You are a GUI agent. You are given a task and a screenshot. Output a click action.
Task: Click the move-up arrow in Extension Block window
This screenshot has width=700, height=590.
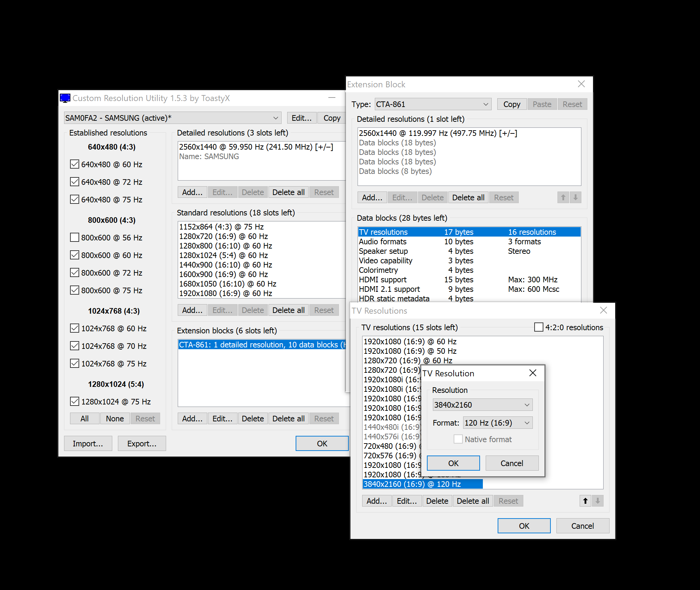(563, 197)
